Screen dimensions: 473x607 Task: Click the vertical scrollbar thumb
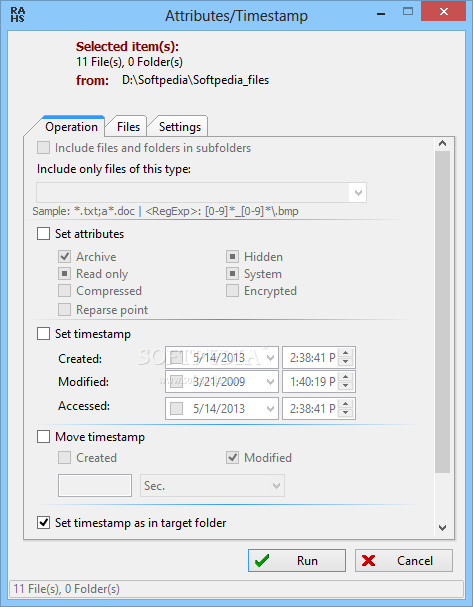(442, 312)
